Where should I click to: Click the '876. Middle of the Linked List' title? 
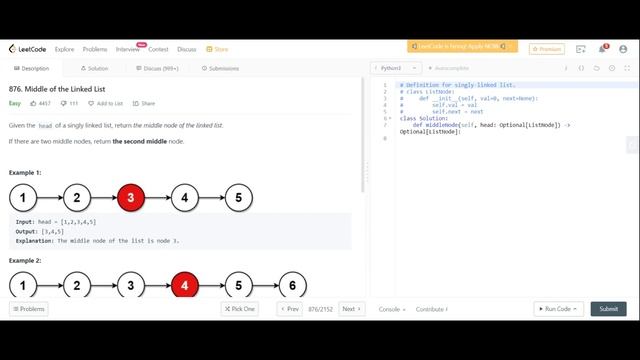coord(57,89)
